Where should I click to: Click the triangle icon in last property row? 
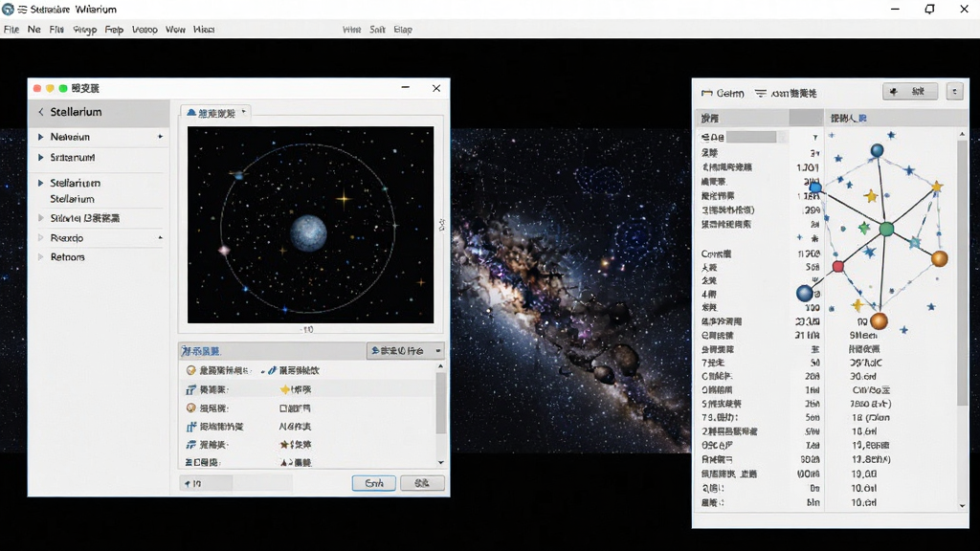click(x=284, y=463)
